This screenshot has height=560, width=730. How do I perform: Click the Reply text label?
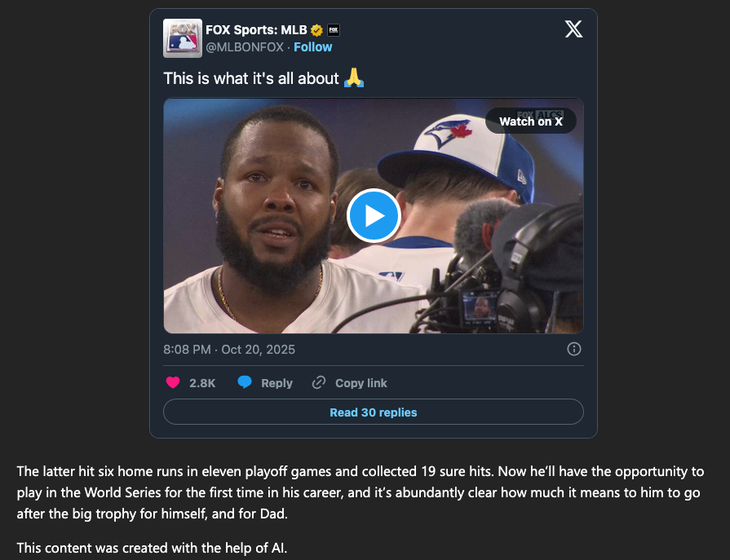coord(277,383)
